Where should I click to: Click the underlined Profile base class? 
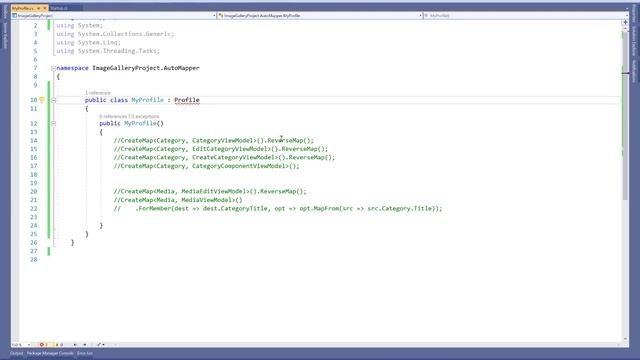coord(187,100)
